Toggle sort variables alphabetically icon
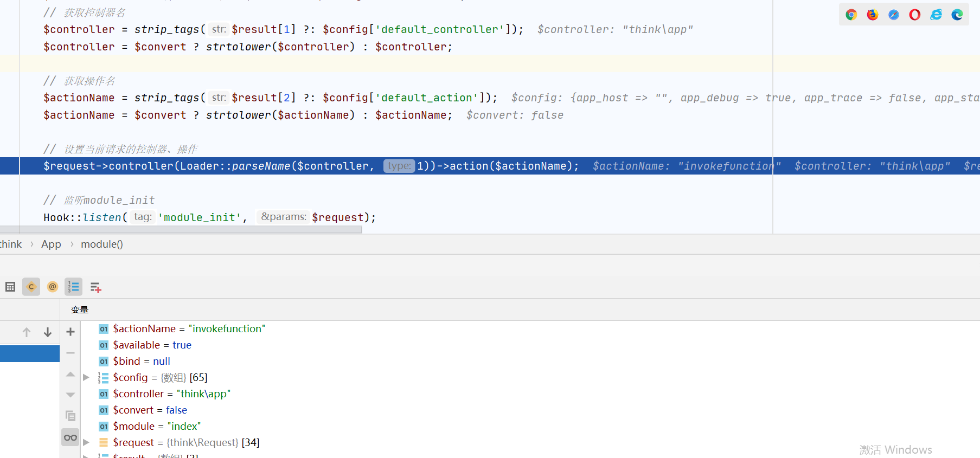Screen dimensions: 980x458 point(73,287)
